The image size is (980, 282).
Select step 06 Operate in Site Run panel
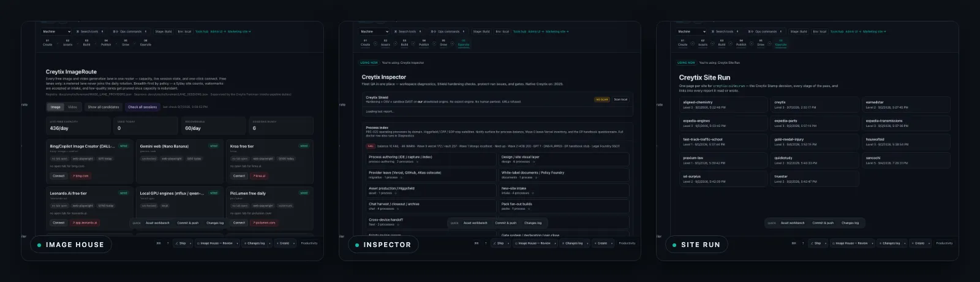point(781,43)
